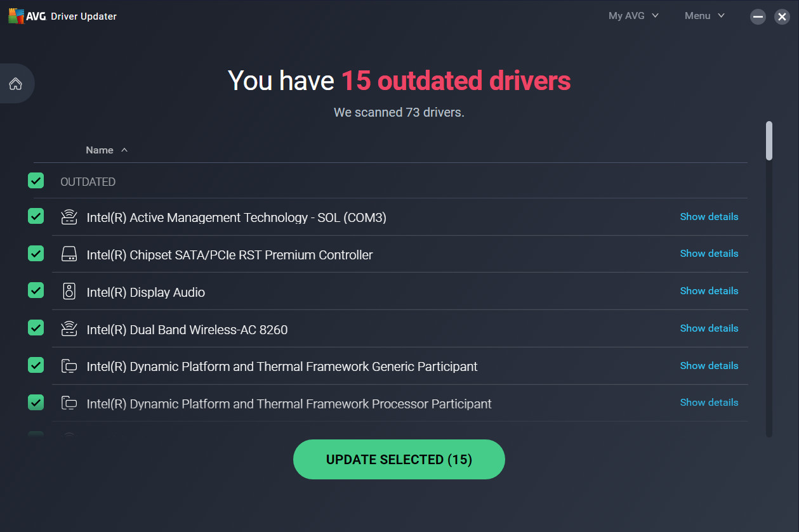Show details for SATA/PCIe RST Premium Controller
The width and height of the screenshot is (799, 532).
pos(709,254)
